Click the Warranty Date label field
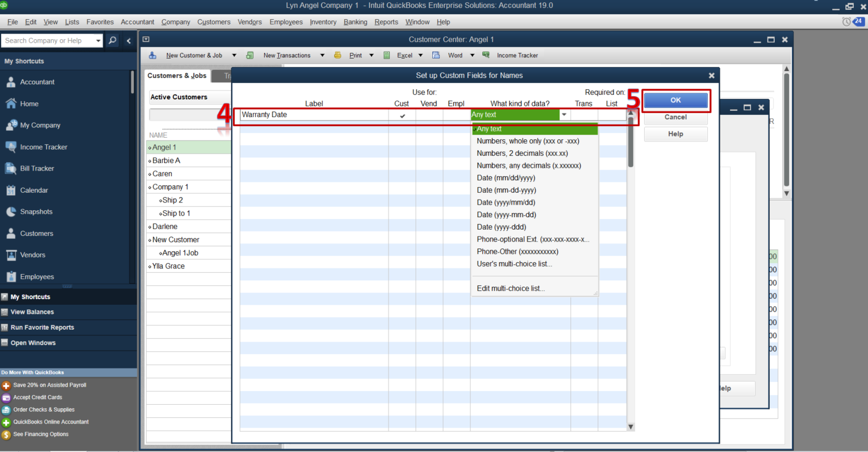Image resolution: width=868 pixels, height=452 pixels. [314, 115]
